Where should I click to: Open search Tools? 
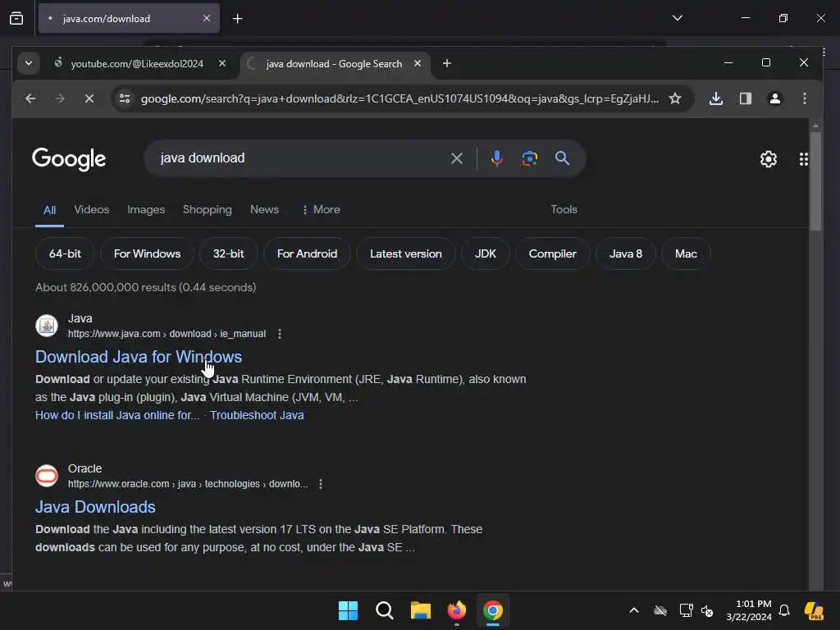coord(564,209)
